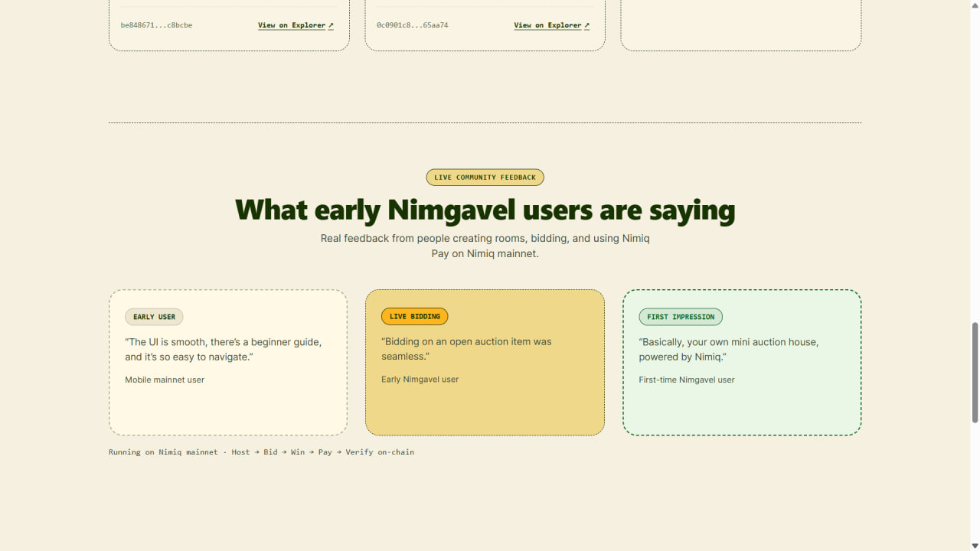Click the quote about bidding being seamless
Image resolution: width=980 pixels, height=551 pixels.
(466, 349)
